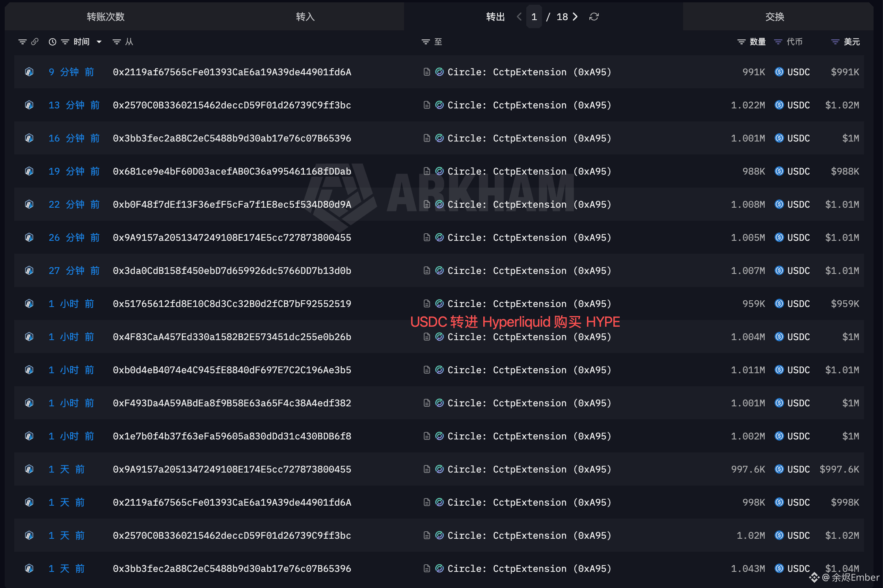
Task: Click the 1.007M amount cell
Action: point(748,270)
